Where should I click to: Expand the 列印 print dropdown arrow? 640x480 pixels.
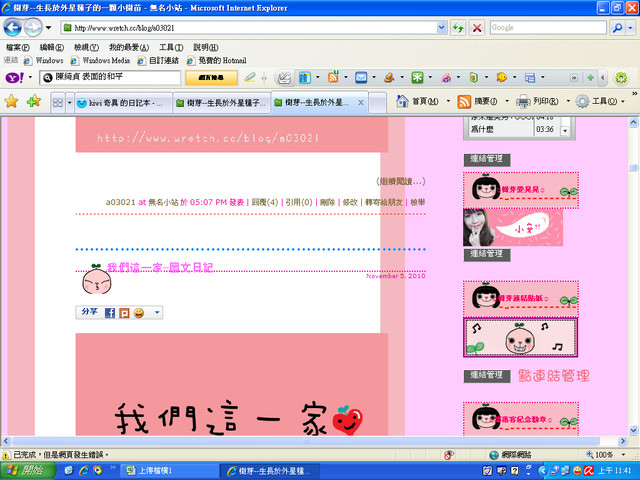pyautogui.click(x=568, y=101)
